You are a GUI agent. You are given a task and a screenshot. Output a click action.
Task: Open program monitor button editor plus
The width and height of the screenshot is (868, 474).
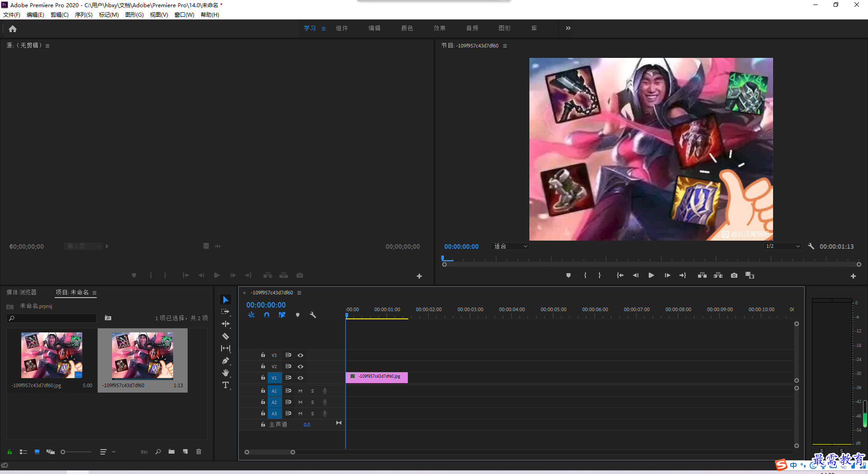tap(853, 276)
